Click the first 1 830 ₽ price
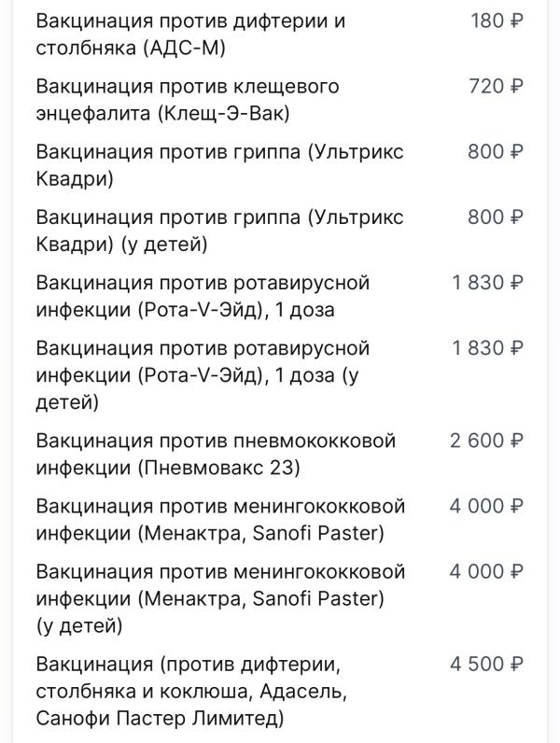 tap(488, 283)
